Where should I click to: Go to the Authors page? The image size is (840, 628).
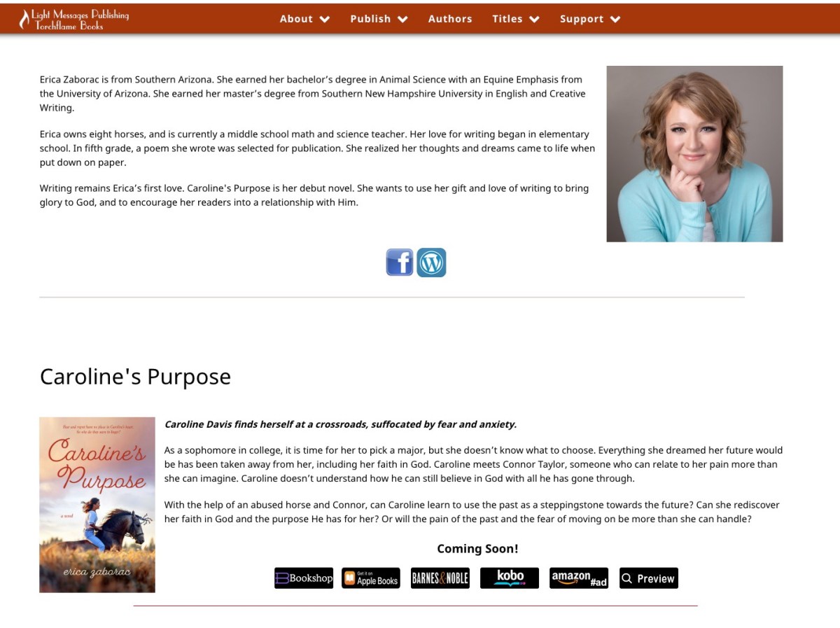tap(450, 19)
